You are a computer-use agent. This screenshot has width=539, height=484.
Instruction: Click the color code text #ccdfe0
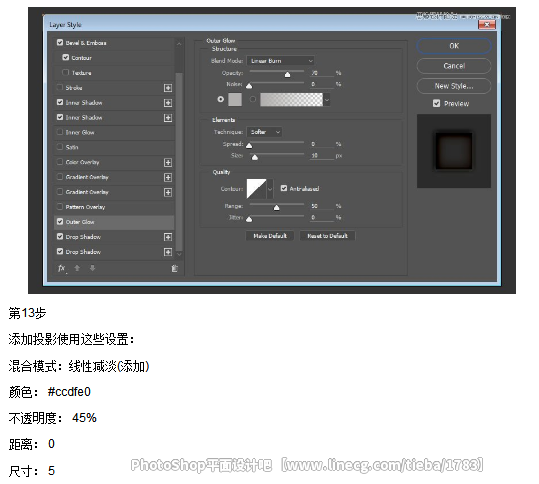69,392
